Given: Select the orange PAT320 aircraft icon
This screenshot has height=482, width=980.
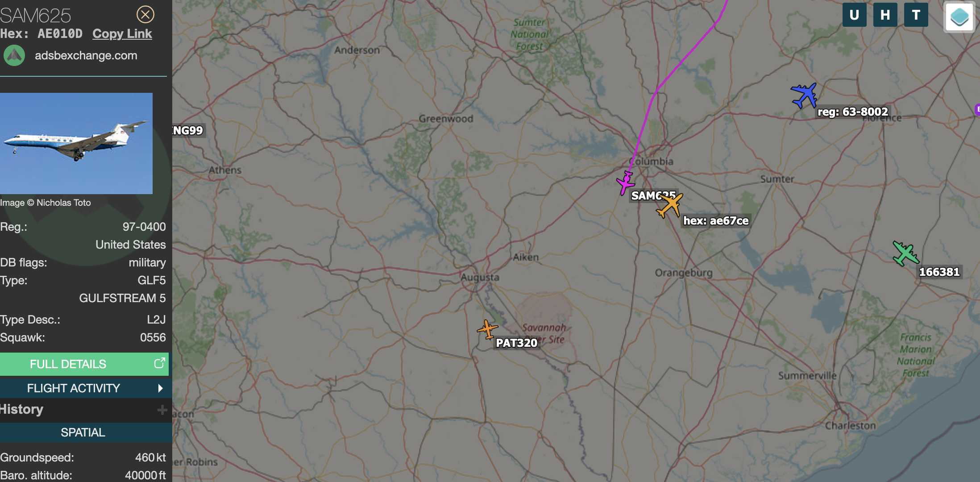Looking at the screenshot, I should [487, 330].
